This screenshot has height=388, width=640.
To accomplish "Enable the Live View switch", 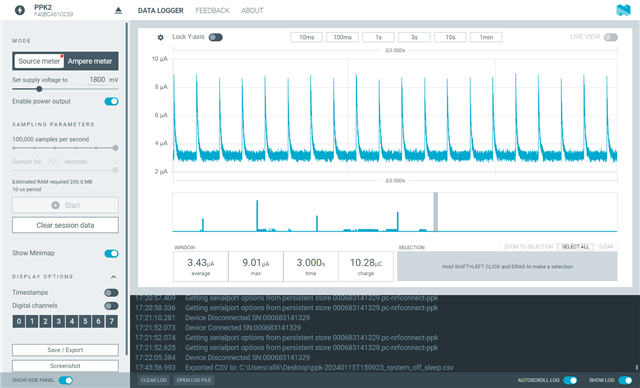I will pyautogui.click(x=611, y=38).
